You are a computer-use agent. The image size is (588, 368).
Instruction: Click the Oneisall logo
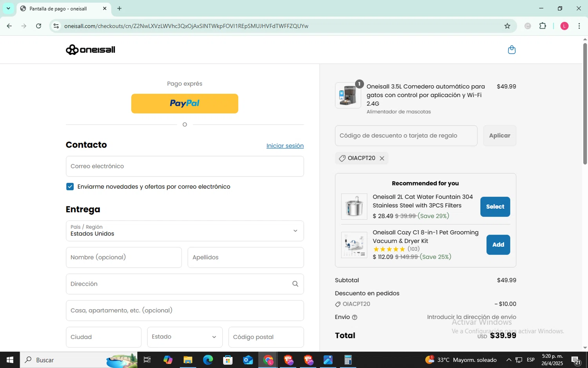click(x=90, y=50)
